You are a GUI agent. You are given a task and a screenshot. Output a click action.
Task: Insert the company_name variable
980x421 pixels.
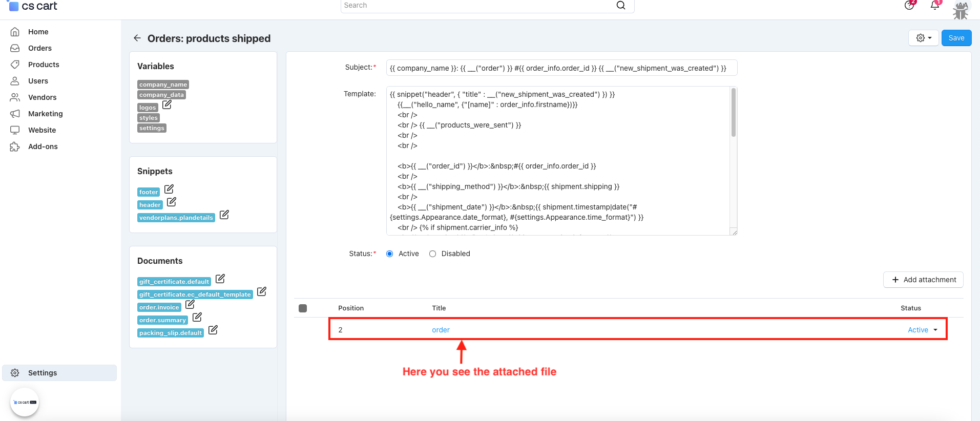point(163,85)
